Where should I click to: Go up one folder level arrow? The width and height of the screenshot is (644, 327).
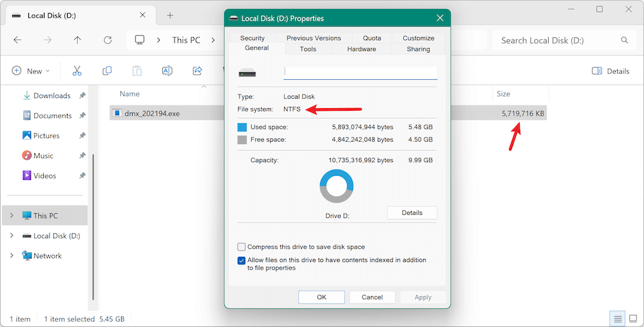click(x=78, y=40)
